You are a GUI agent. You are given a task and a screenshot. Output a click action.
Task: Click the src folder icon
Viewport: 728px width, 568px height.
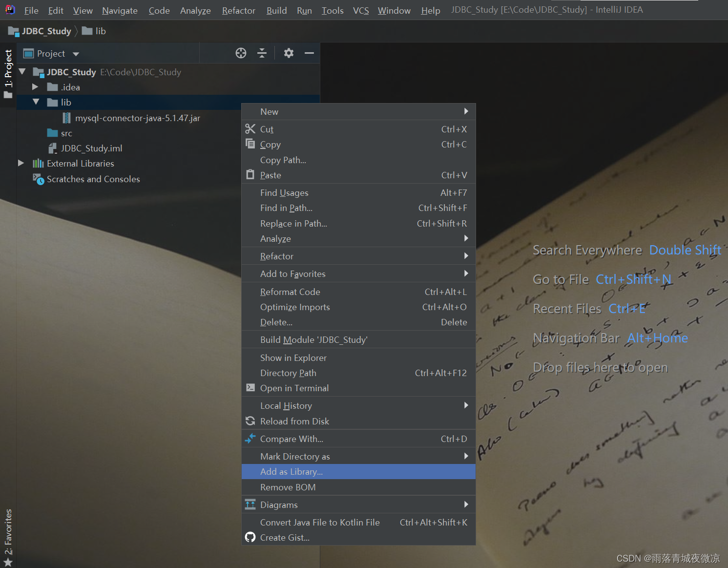pos(52,133)
